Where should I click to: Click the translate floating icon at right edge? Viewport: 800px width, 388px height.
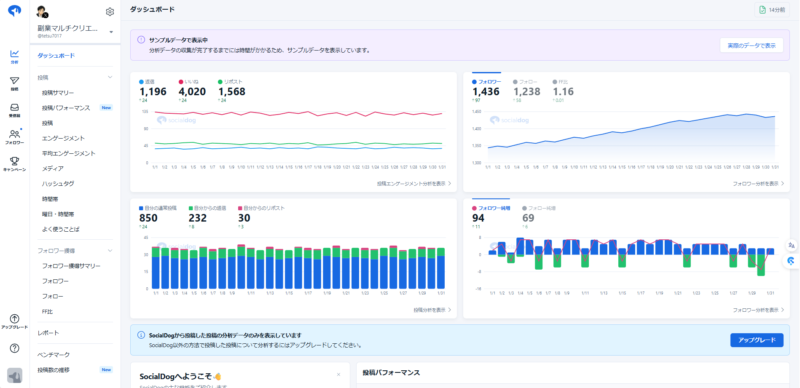click(x=791, y=246)
